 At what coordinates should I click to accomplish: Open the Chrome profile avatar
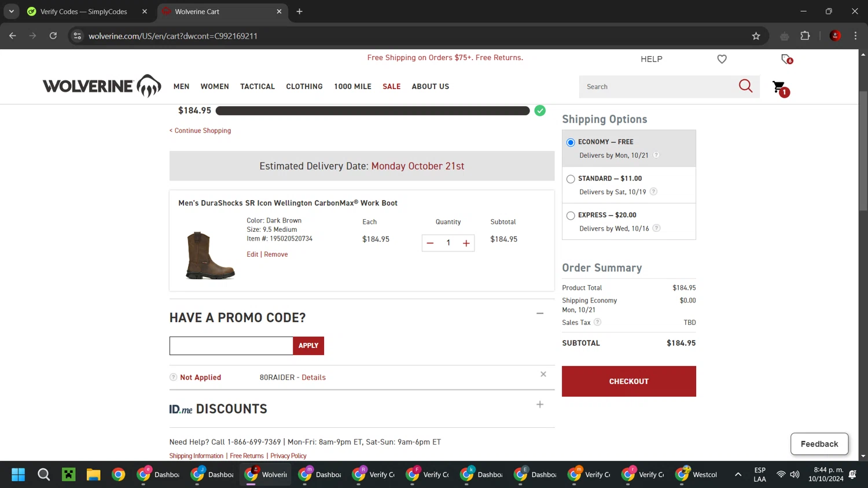coord(835,36)
